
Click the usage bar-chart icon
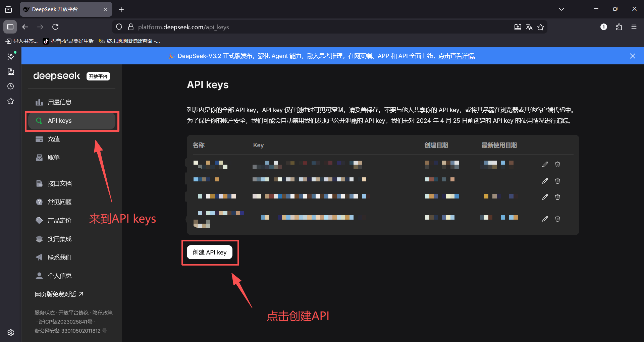tap(39, 102)
